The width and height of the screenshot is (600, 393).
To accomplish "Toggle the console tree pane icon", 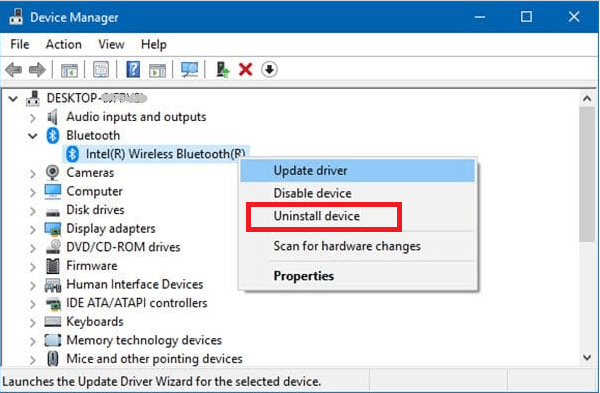I will pyautogui.click(x=69, y=70).
